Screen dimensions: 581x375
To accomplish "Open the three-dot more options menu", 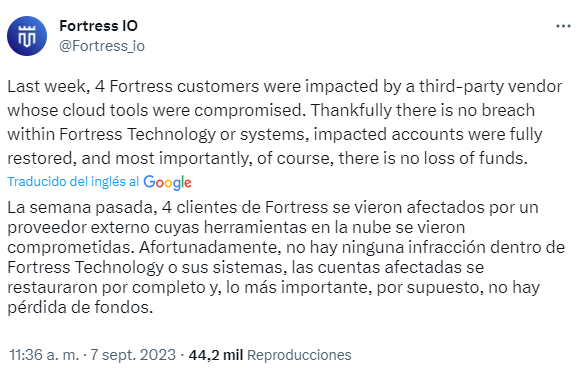I will [x=563, y=26].
